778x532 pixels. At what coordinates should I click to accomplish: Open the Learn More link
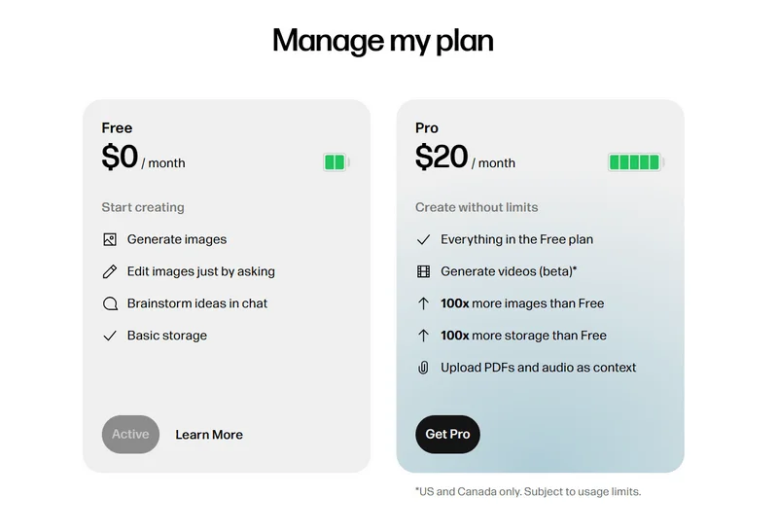click(x=209, y=435)
